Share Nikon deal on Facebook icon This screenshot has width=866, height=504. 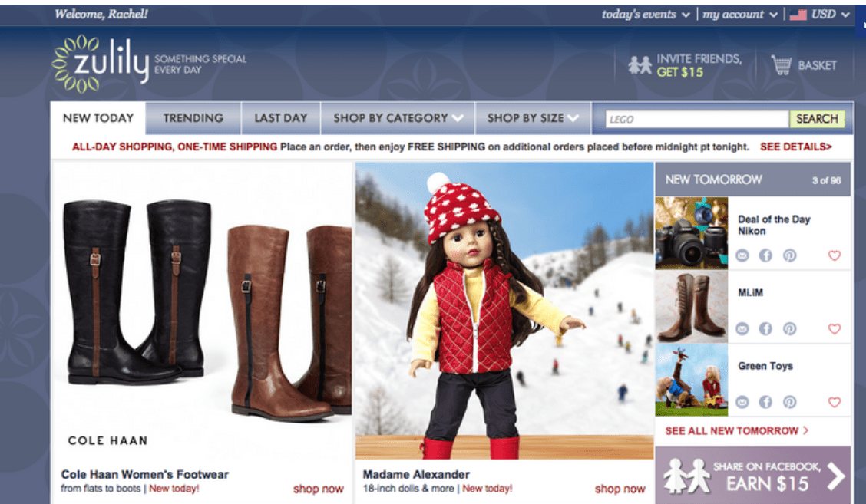tap(765, 255)
